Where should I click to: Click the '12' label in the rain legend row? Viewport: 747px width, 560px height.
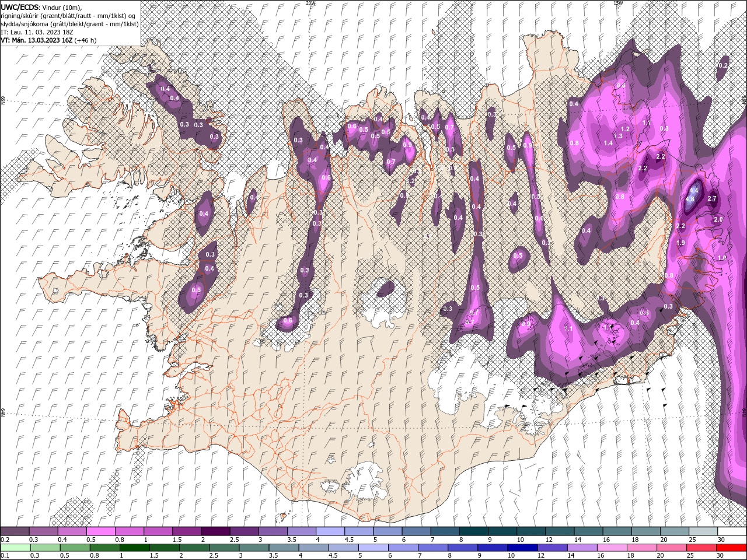pos(540,555)
